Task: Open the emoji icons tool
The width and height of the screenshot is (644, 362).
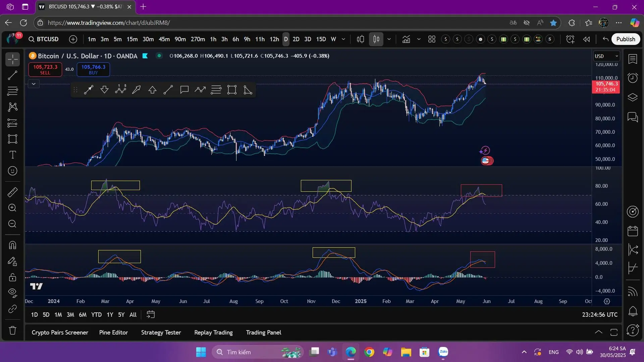Action: 12,171
